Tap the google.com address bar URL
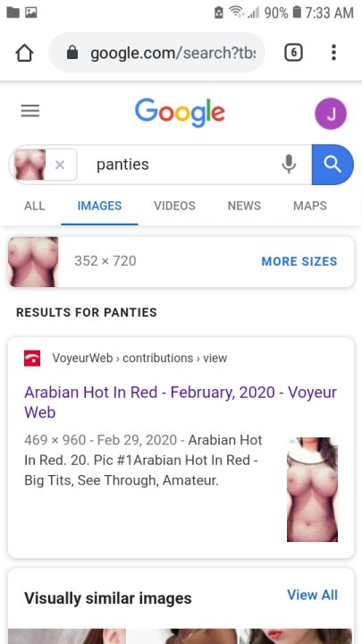Image resolution: width=362 pixels, height=644 pixels. pyautogui.click(x=173, y=53)
